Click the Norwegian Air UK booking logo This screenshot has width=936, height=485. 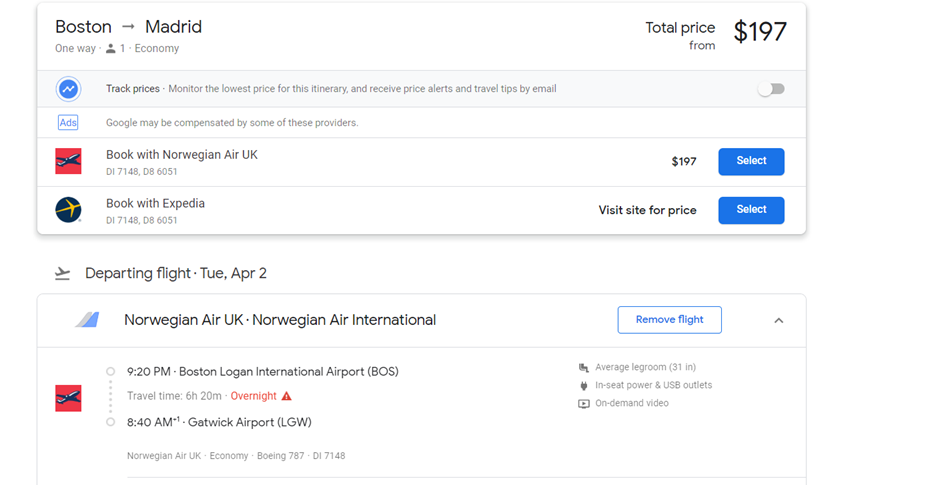point(68,161)
